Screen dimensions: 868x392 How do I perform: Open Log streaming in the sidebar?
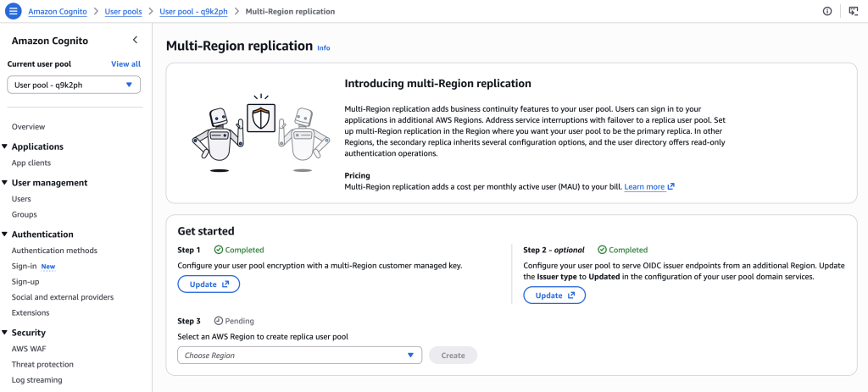[x=36, y=380]
